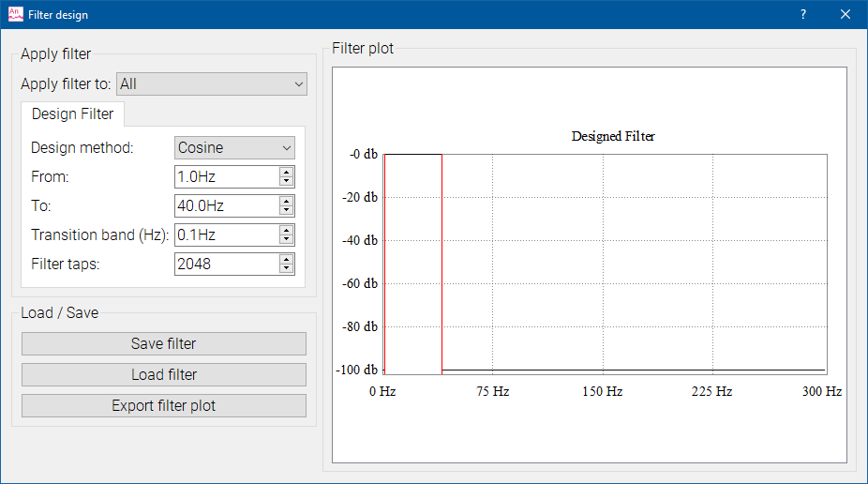Decrement Filter taps with down arrow
This screenshot has width=868, height=484.
pos(286,268)
